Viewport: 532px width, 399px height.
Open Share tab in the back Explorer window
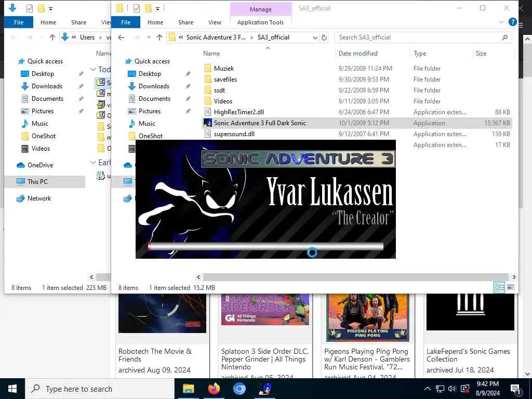[78, 22]
